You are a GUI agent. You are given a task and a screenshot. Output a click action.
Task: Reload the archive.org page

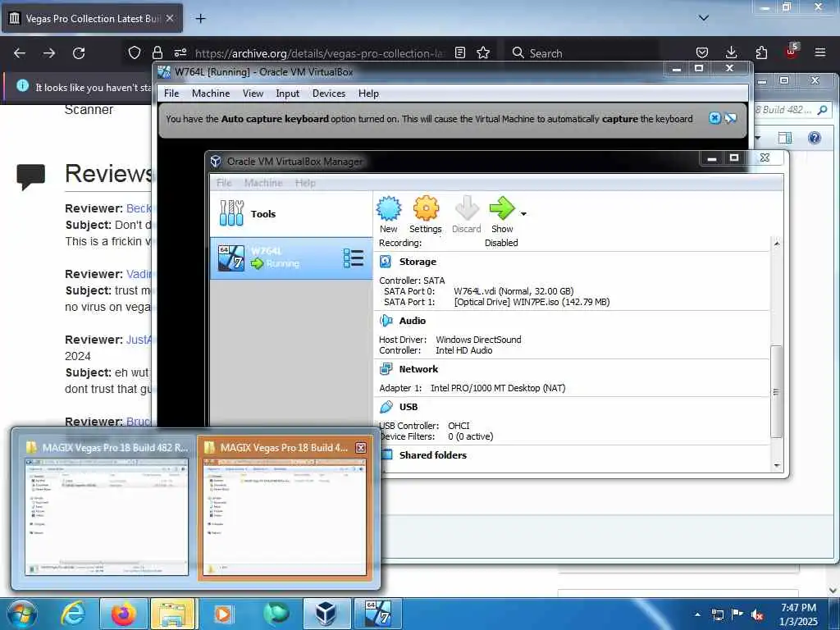tap(79, 53)
